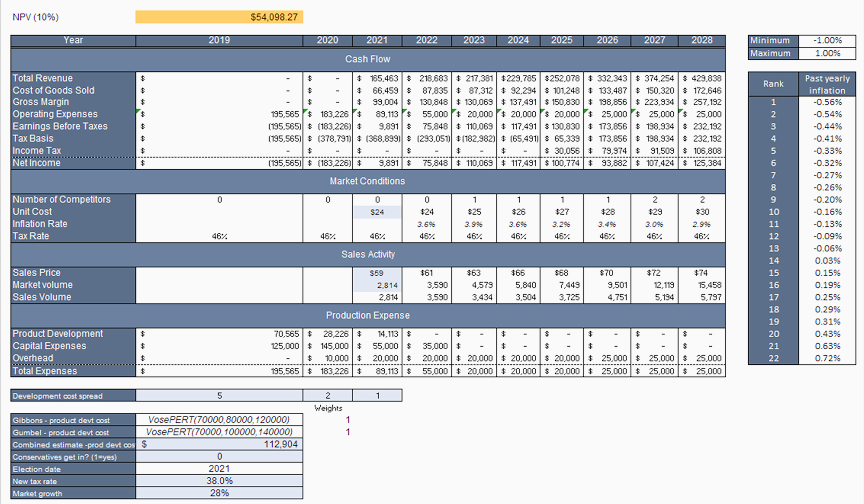The image size is (864, 504).
Task: Click the Cash Flow section header
Action: [368, 59]
